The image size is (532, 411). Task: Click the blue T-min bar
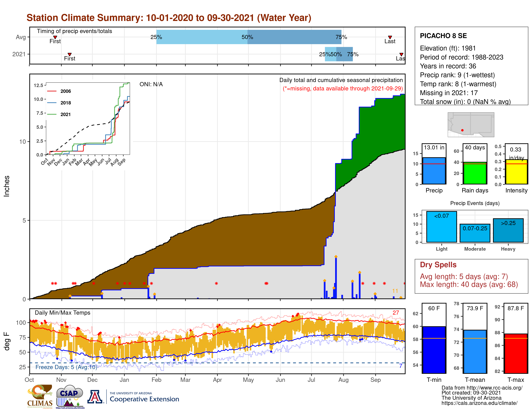434,350
